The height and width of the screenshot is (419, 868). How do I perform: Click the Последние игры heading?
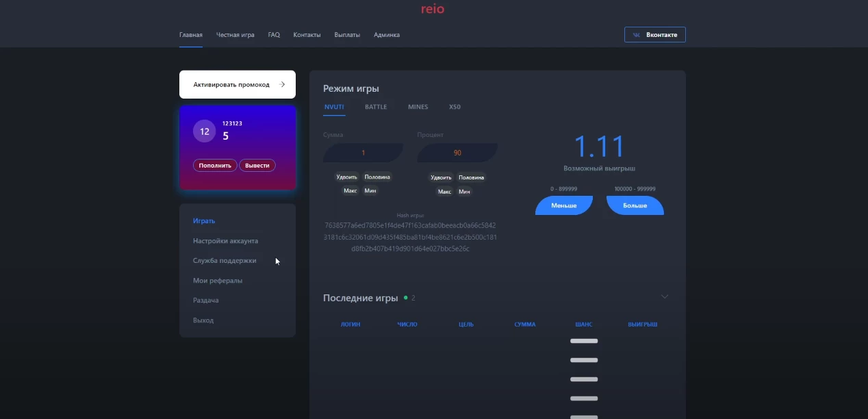(360, 298)
